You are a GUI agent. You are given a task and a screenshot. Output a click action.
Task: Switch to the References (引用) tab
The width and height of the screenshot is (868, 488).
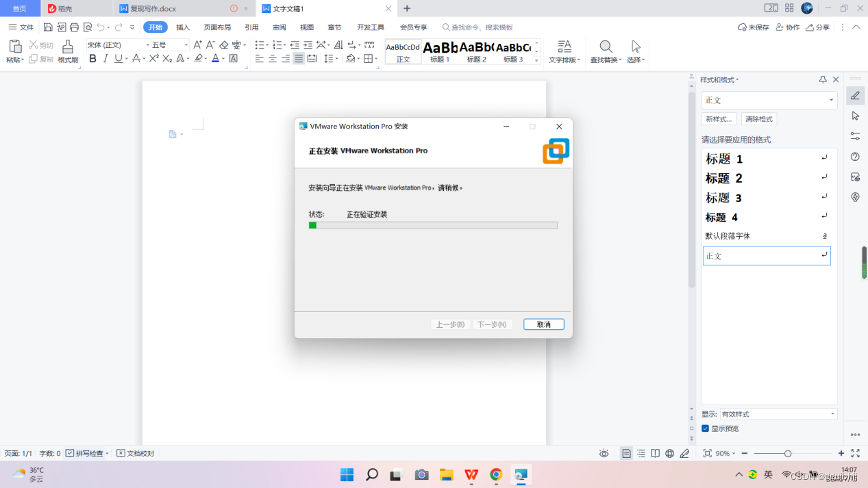click(x=251, y=27)
